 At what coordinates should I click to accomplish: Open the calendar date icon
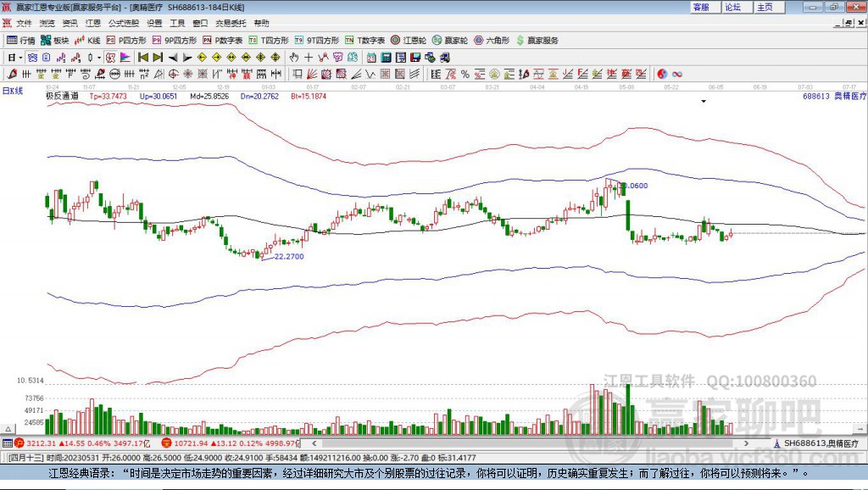pos(371,58)
